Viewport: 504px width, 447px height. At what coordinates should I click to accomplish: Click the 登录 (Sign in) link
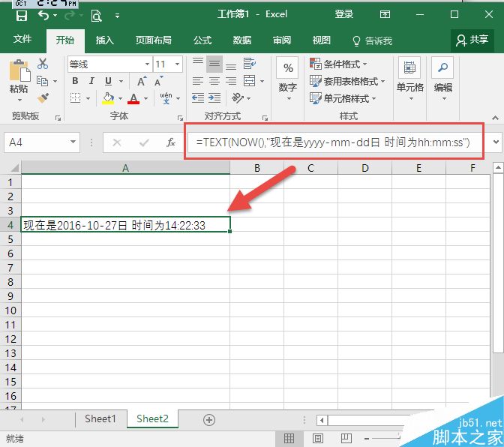point(343,14)
